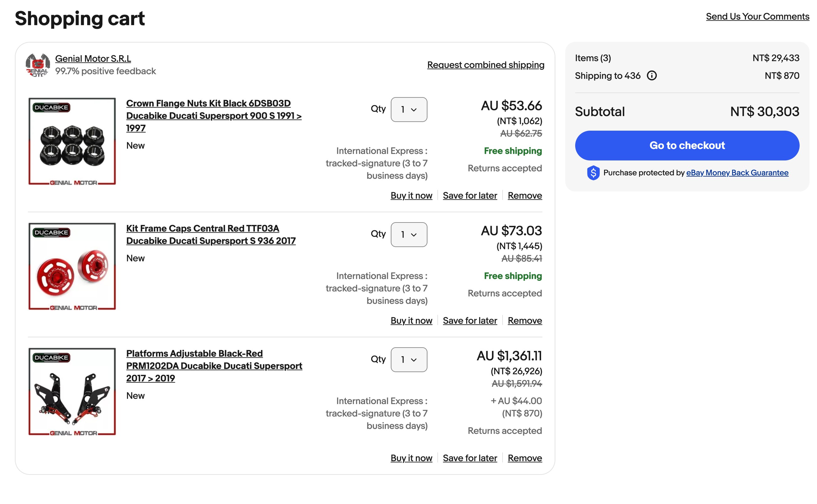The width and height of the screenshot is (817, 504).
Task: Click the AU $1,361.11 price
Action: coord(509,356)
